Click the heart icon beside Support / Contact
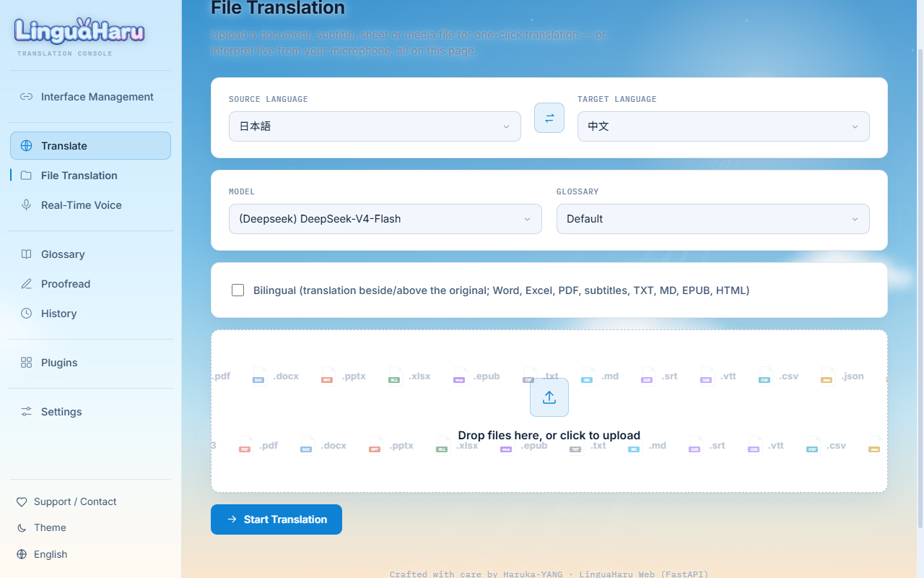The image size is (924, 578). (22, 502)
